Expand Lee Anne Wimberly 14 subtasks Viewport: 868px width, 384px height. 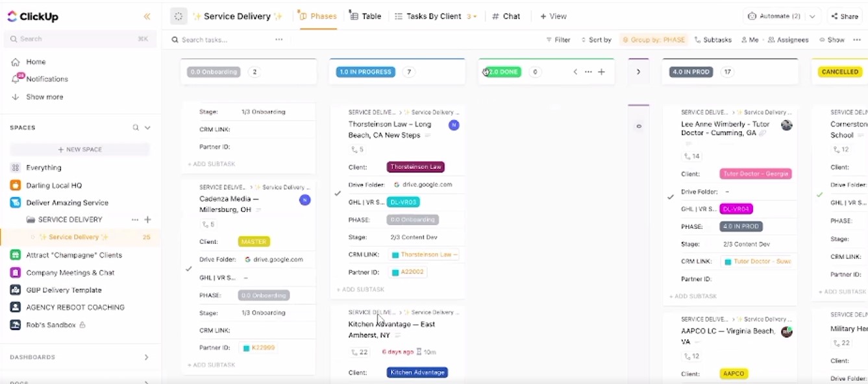(x=691, y=156)
